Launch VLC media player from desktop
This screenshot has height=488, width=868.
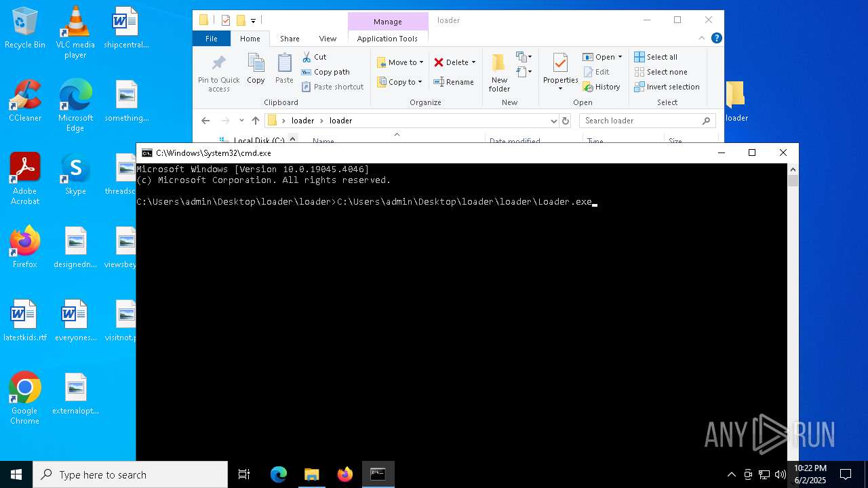click(x=75, y=32)
